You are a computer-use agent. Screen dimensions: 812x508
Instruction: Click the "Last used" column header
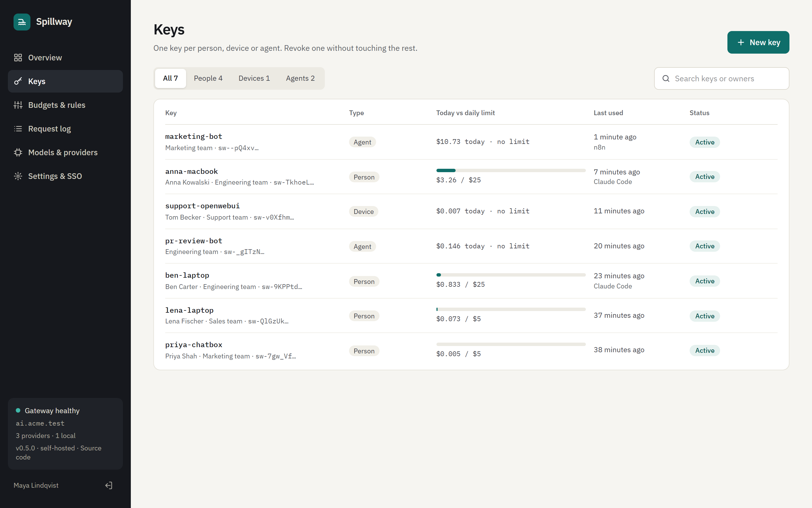point(608,113)
